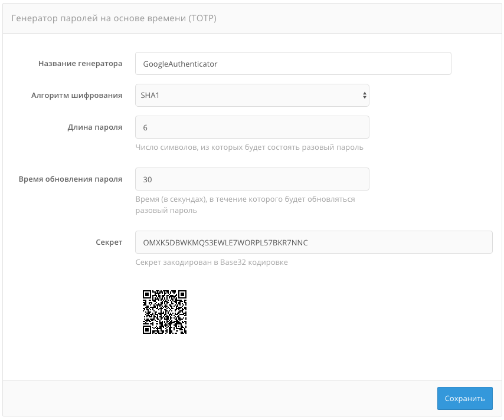
Task: Click the value 30 in refresh field
Action: pos(148,179)
